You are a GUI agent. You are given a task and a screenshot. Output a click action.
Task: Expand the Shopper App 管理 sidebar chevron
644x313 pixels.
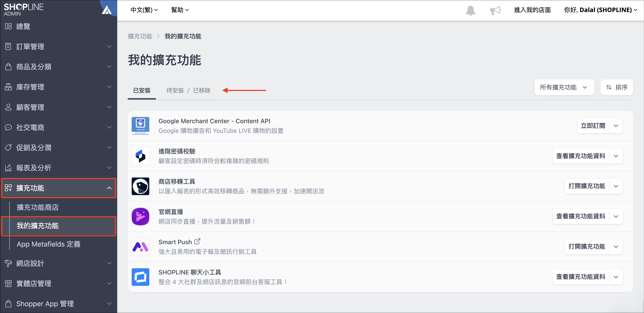109,304
